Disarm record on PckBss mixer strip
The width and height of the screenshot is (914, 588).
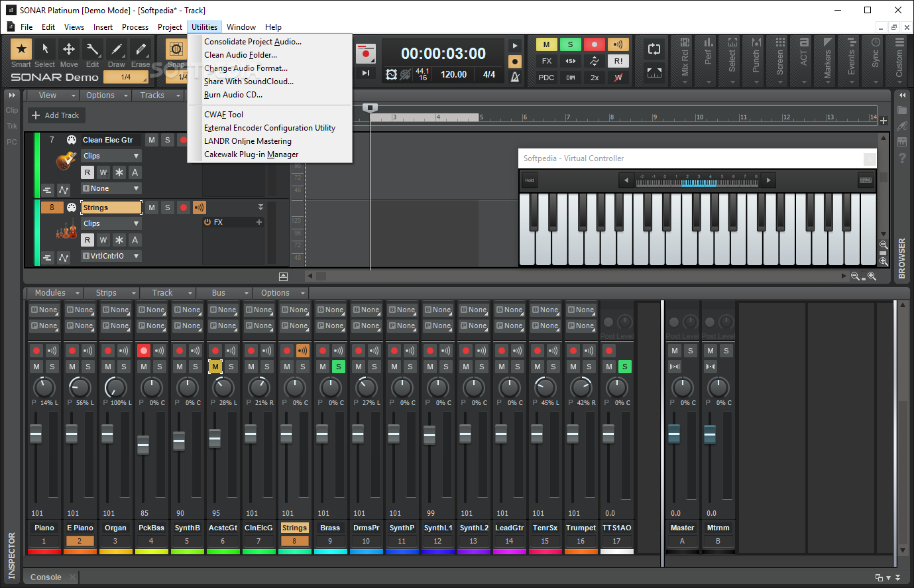143,351
